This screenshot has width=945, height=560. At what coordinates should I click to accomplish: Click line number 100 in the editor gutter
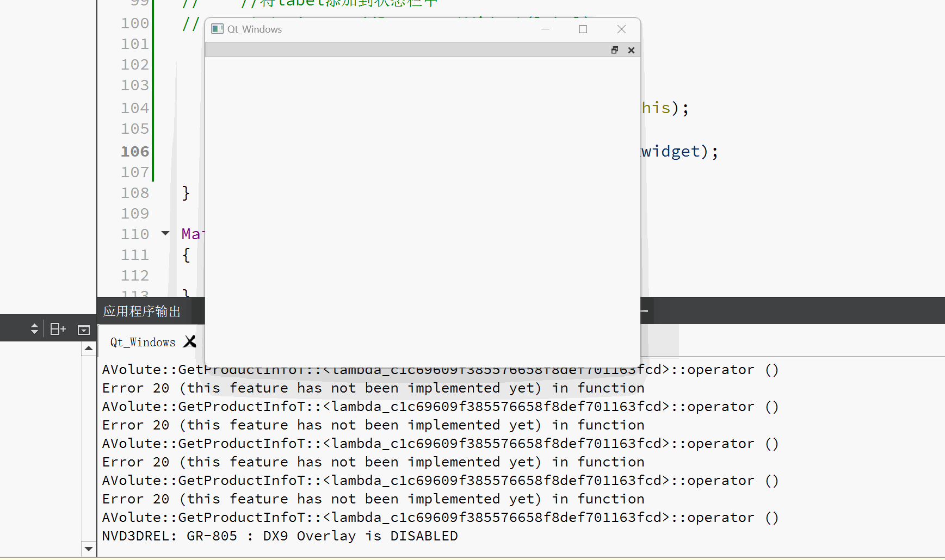click(x=135, y=23)
